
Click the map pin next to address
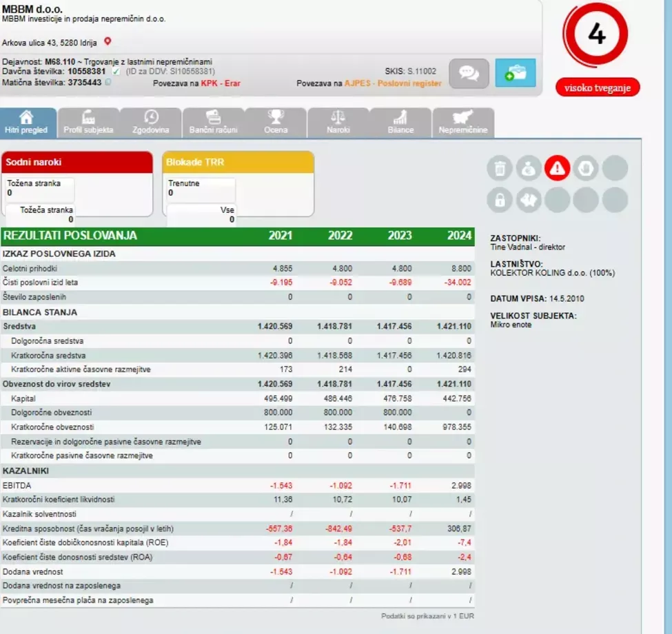tap(108, 41)
